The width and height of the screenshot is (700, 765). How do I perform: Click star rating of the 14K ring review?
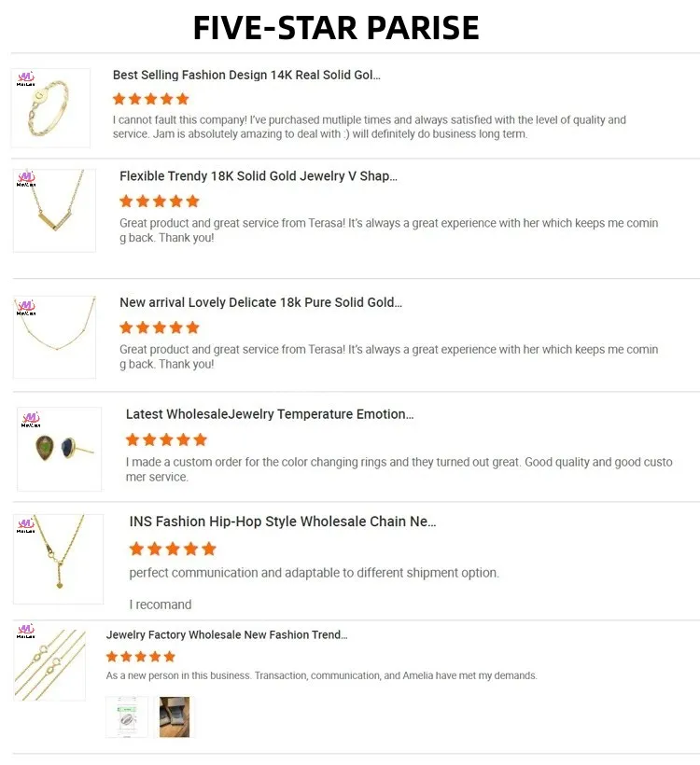[x=151, y=99]
